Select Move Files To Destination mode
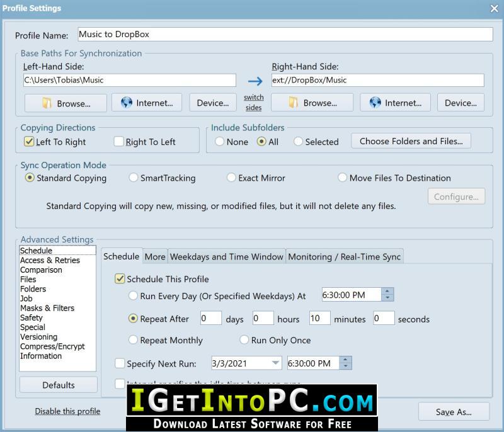 coord(342,178)
